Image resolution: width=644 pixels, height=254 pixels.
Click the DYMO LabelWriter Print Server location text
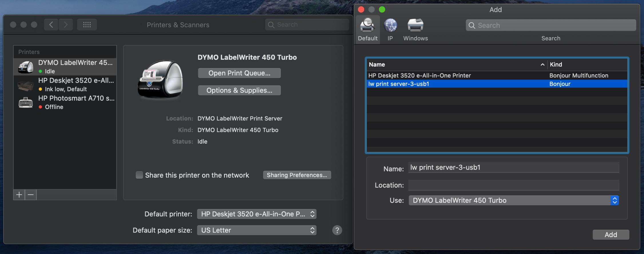coord(240,118)
